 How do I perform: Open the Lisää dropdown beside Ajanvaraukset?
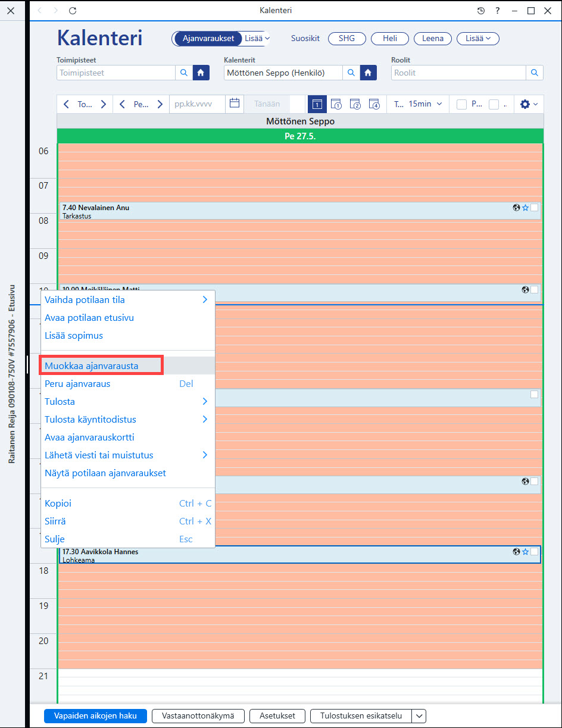258,38
